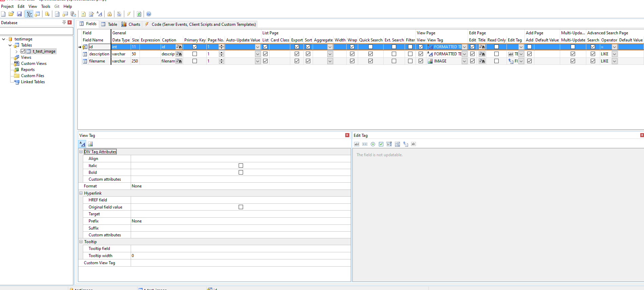The image size is (644, 290).
Task: Toggle Quick Search for id field
Action: pos(371,47)
